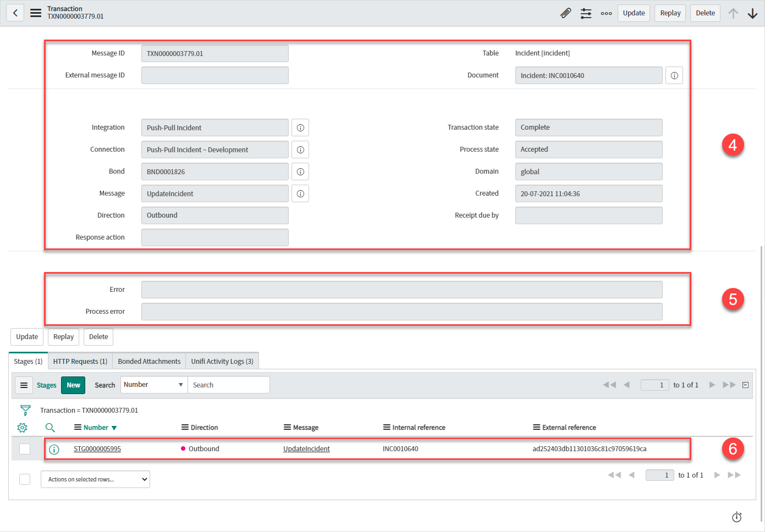The image size is (765, 532).
Task: Collapse the Stages list with the minus icon
Action: coord(745,385)
